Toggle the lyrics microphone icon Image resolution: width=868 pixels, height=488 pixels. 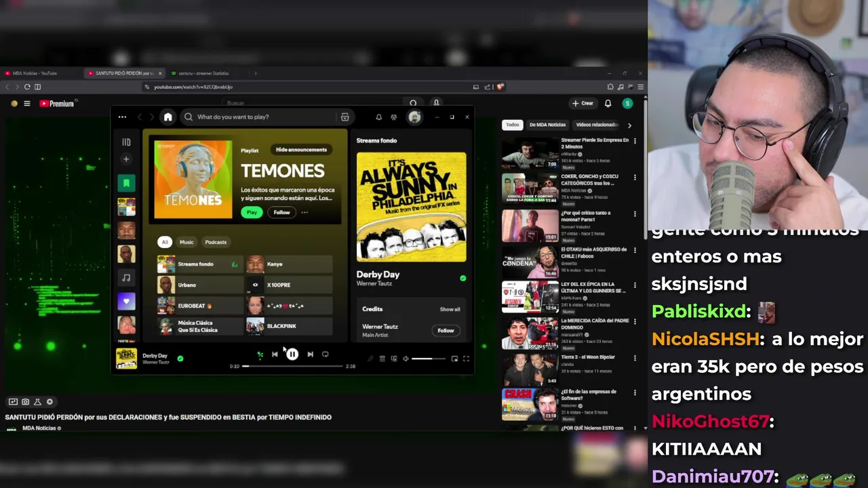(370, 359)
